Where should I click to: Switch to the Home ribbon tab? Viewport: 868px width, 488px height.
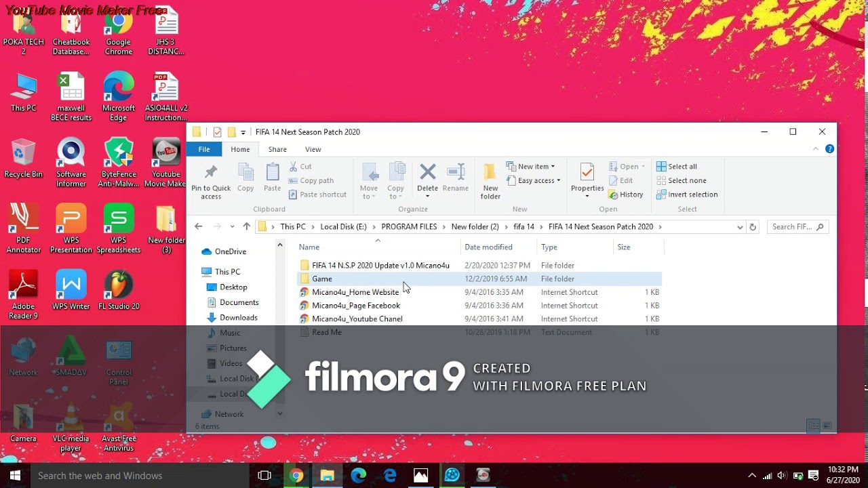point(240,149)
